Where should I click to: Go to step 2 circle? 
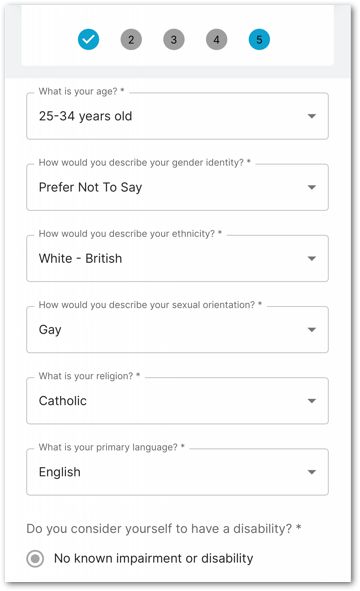click(x=131, y=39)
